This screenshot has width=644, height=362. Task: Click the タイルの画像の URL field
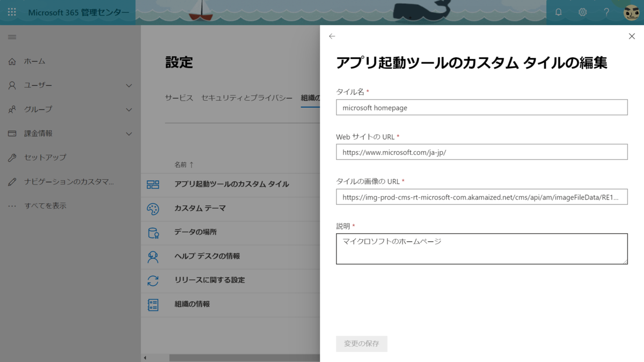[x=482, y=197]
